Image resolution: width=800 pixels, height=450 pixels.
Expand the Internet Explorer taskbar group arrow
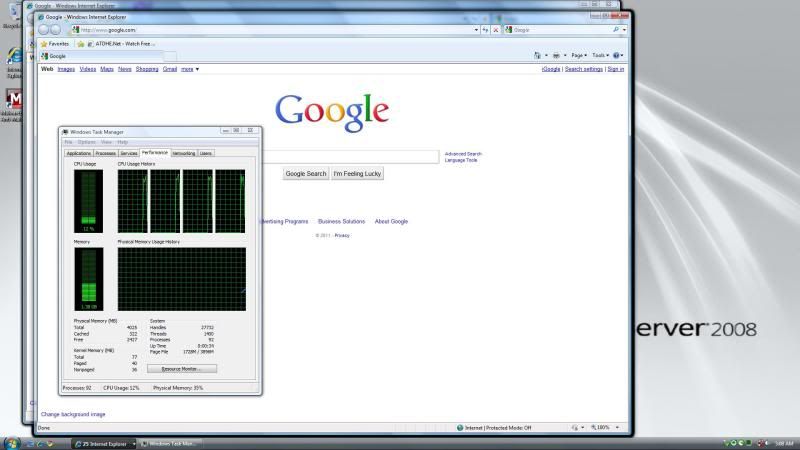134,444
